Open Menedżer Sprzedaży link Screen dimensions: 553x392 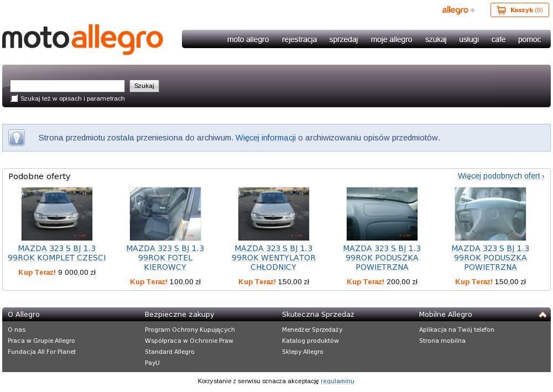(x=312, y=330)
